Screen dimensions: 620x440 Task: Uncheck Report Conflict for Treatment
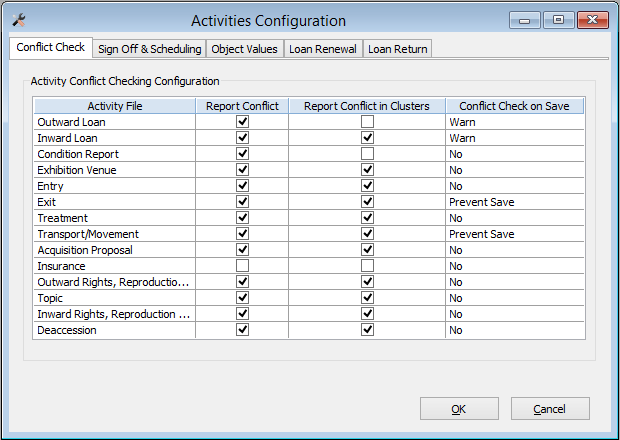point(242,218)
